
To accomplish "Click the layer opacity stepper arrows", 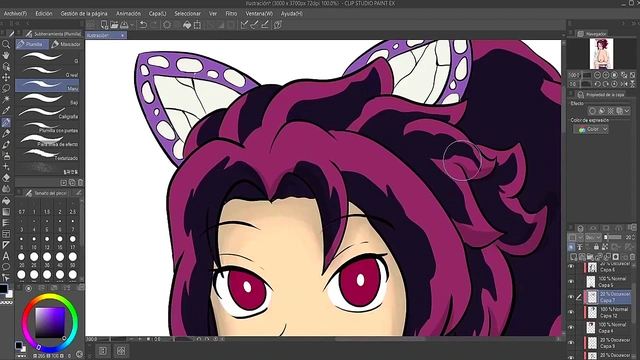I will [633, 237].
